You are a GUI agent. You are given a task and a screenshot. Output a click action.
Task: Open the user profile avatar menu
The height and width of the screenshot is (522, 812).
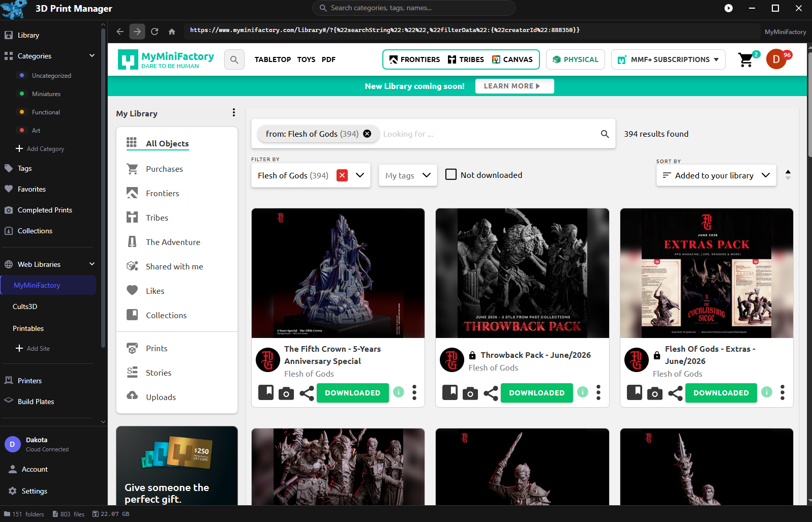point(776,59)
